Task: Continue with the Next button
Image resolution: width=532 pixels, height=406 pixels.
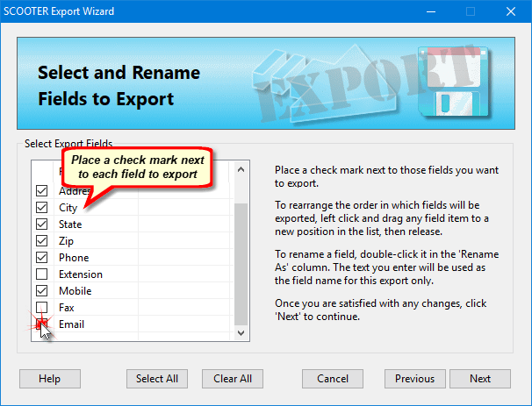Action: (x=480, y=379)
